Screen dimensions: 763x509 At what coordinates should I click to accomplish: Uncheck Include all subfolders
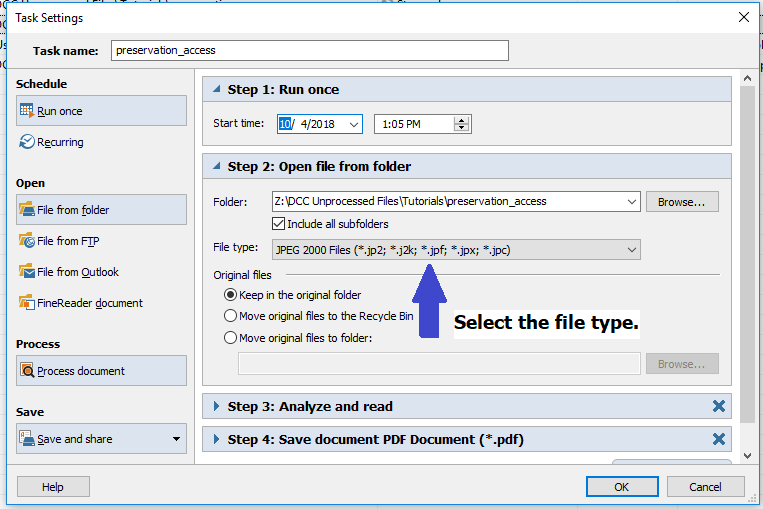[x=280, y=224]
